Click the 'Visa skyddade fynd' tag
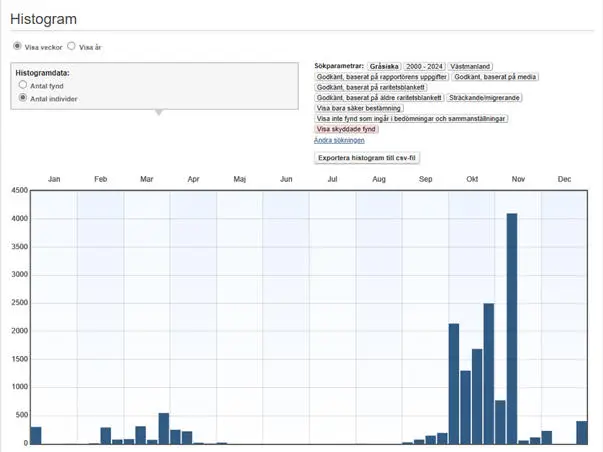 tap(346, 129)
